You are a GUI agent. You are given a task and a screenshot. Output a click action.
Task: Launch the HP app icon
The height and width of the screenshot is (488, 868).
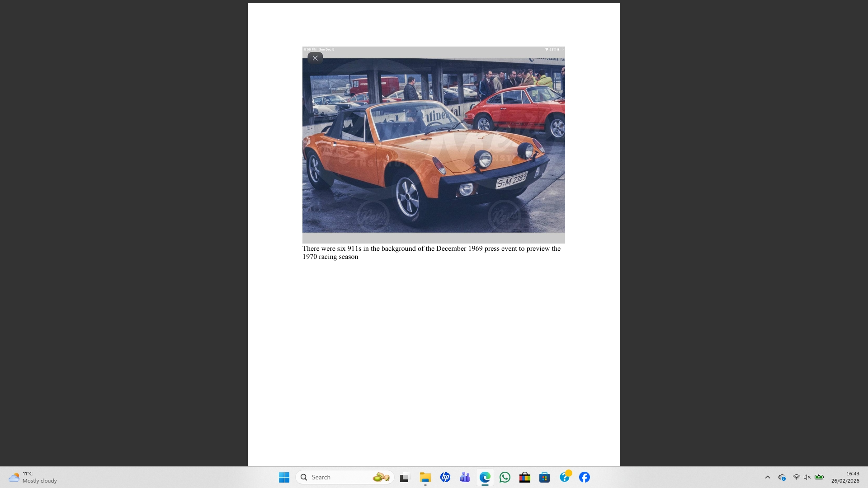coord(445,477)
